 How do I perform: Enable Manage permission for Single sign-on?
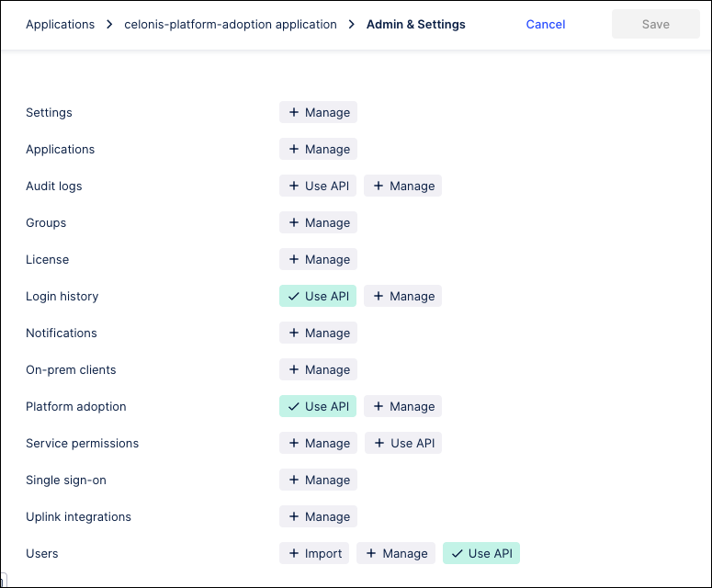point(318,480)
